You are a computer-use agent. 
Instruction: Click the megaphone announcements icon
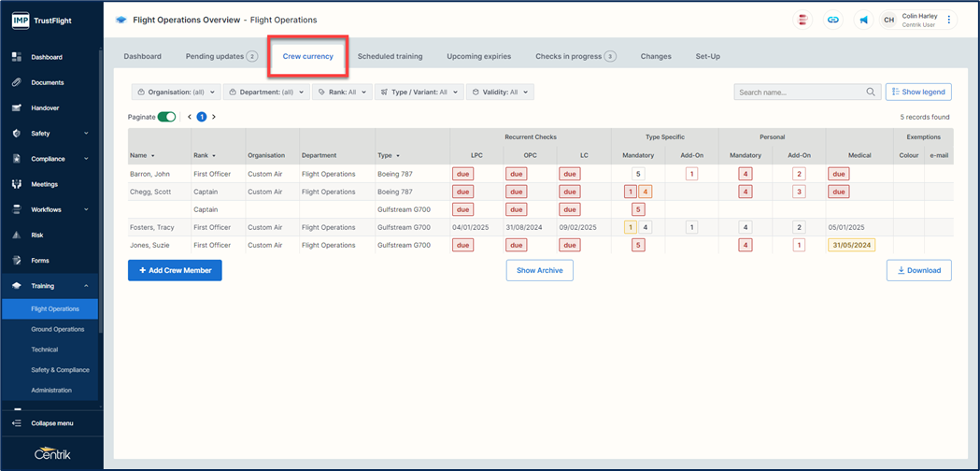click(863, 20)
